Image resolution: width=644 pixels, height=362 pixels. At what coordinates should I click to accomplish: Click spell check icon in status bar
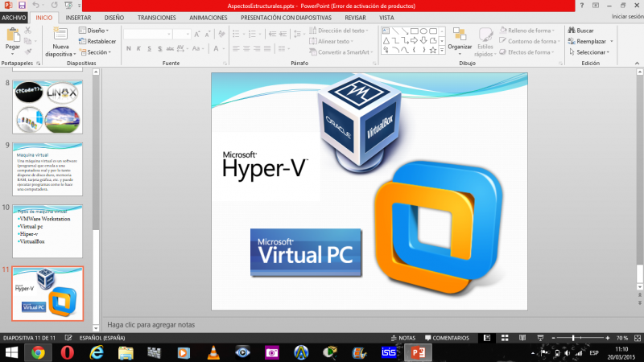click(68, 338)
